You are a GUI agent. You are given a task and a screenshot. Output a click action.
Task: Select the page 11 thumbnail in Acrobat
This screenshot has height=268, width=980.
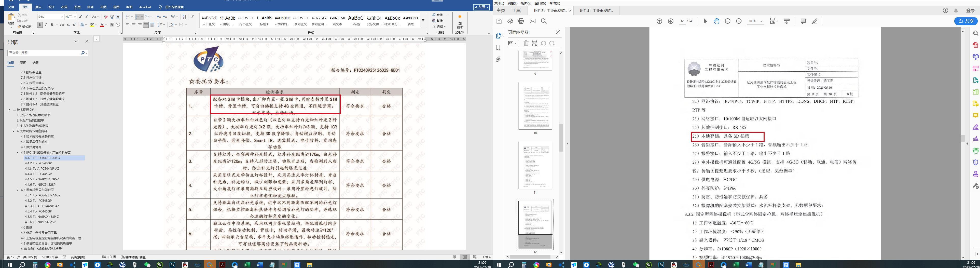pyautogui.click(x=535, y=165)
